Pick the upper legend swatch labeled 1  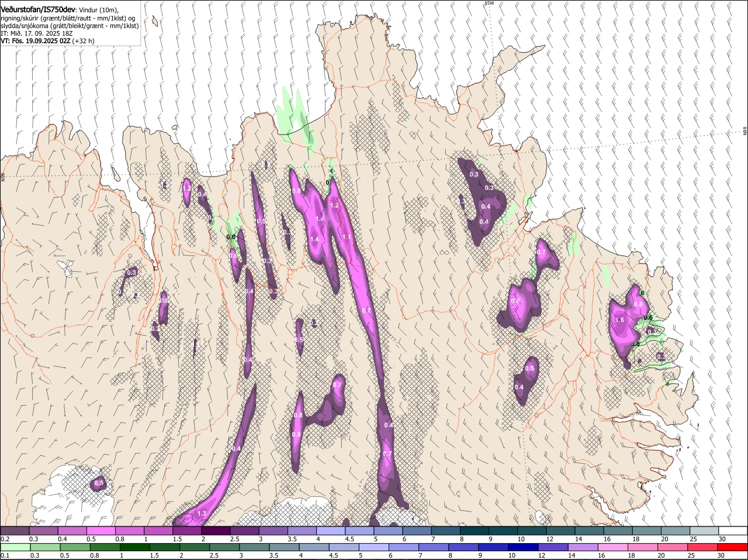pyautogui.click(x=158, y=530)
